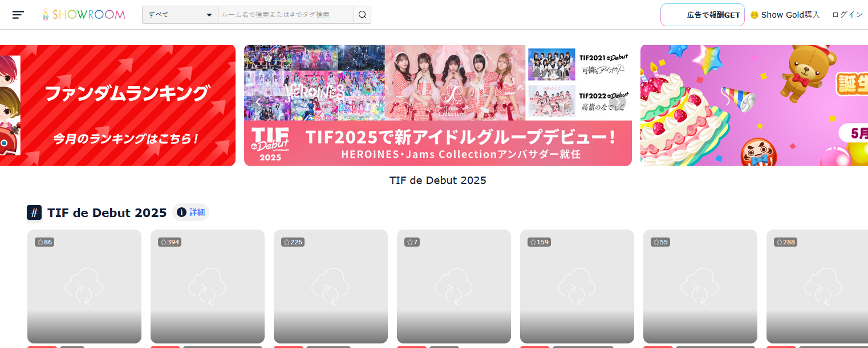This screenshot has width=868, height=348.
Task: Go to next banner with right arrow
Action: point(618,103)
